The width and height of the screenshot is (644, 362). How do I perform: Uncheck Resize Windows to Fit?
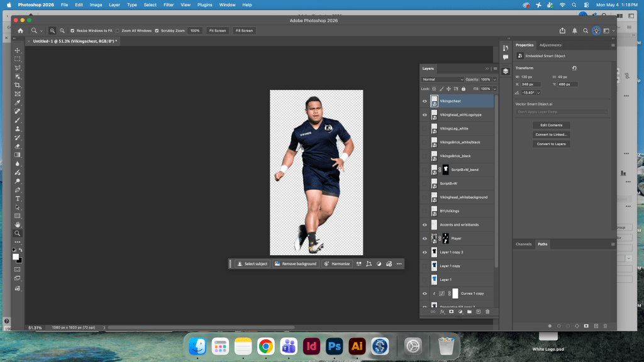(x=72, y=31)
